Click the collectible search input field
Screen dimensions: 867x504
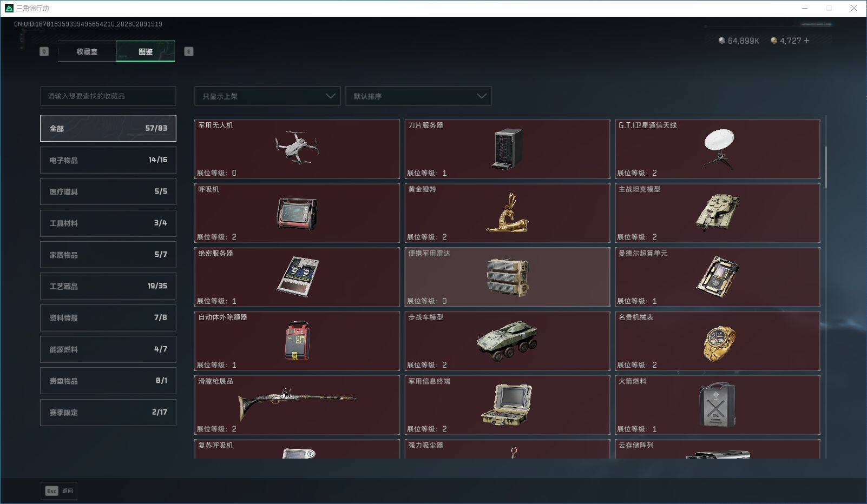click(108, 96)
